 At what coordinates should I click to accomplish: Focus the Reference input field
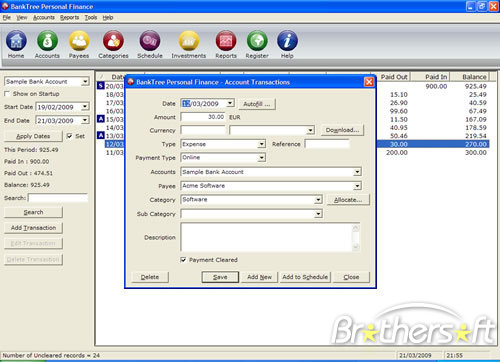click(x=327, y=144)
